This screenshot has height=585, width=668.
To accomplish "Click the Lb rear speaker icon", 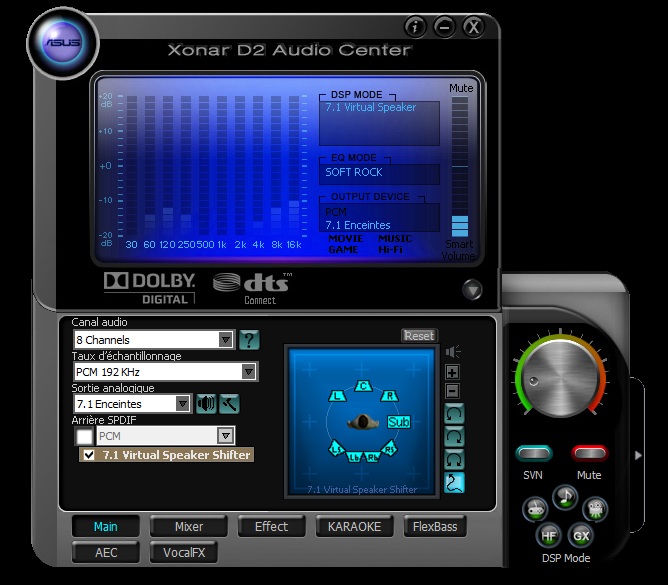I will 354,457.
